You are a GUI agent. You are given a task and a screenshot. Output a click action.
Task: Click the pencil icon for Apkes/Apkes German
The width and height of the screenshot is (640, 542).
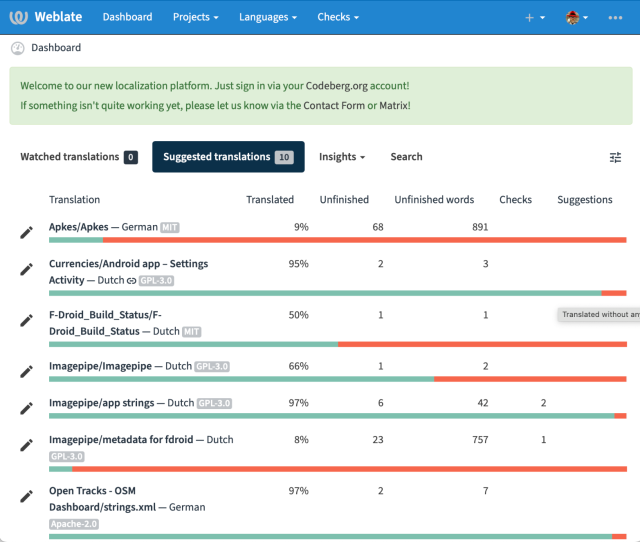27,232
